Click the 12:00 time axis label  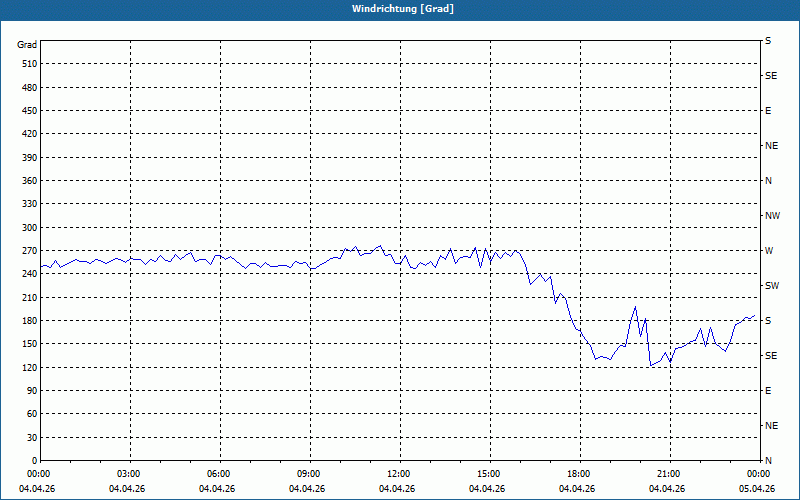pos(400,474)
